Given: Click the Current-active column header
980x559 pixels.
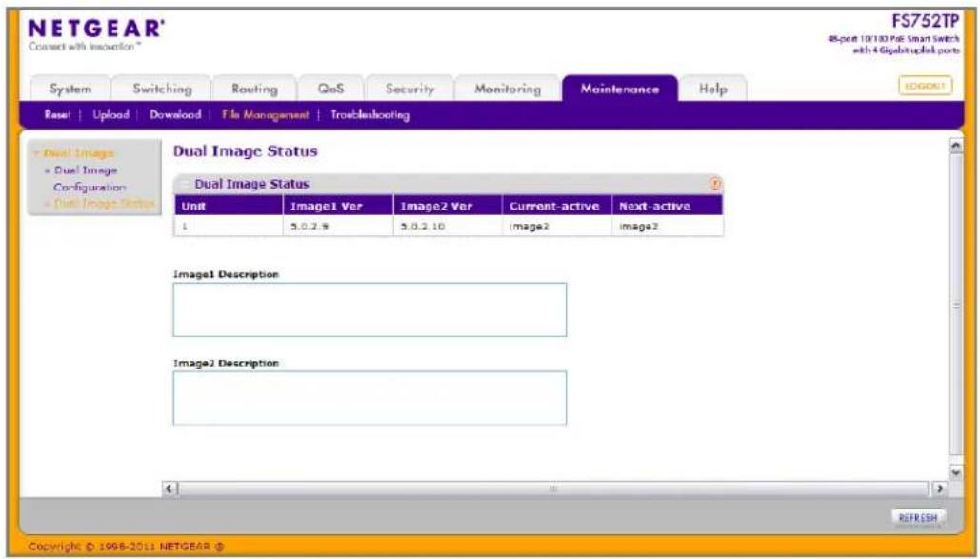Looking at the screenshot, I should coord(557,206).
